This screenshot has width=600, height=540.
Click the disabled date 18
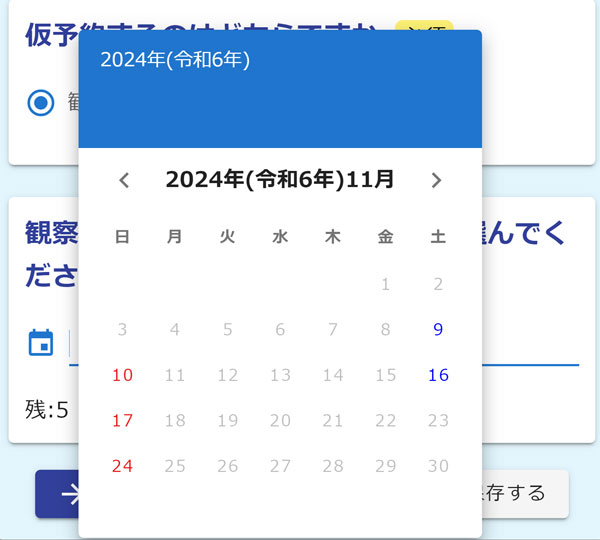click(x=175, y=421)
